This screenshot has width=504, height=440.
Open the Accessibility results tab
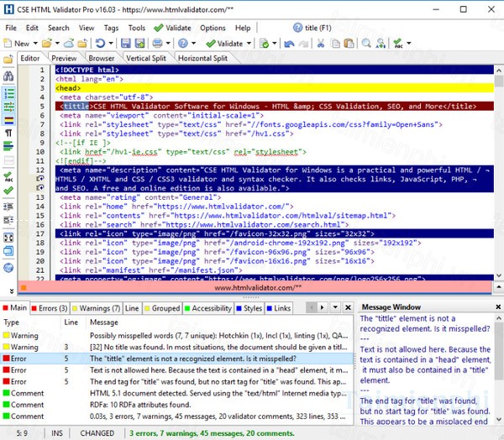(x=208, y=308)
